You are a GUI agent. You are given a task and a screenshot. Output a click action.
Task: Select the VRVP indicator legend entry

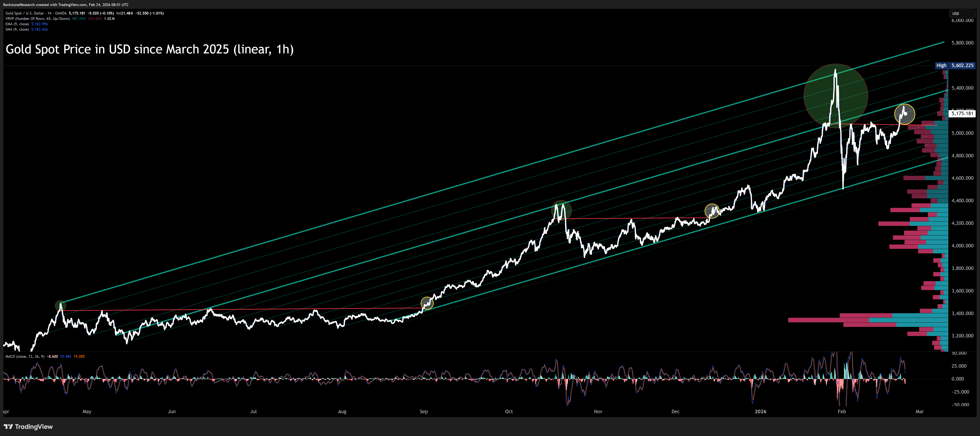tap(37, 19)
